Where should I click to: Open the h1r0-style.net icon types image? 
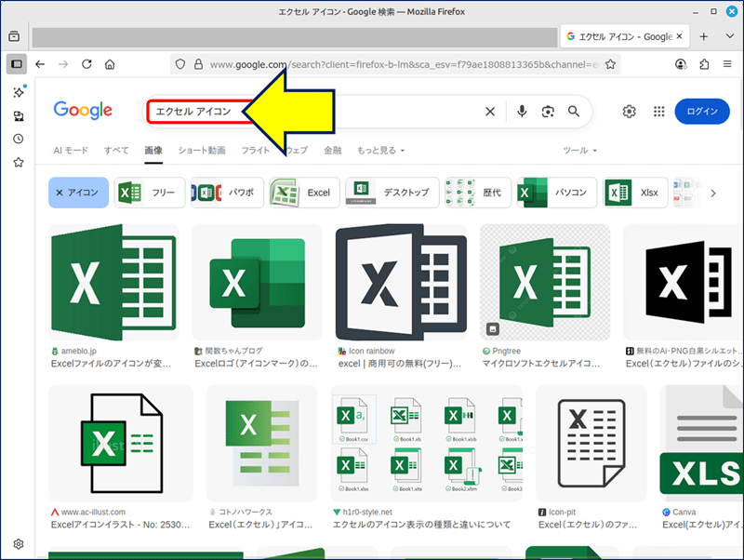pyautogui.click(x=427, y=443)
